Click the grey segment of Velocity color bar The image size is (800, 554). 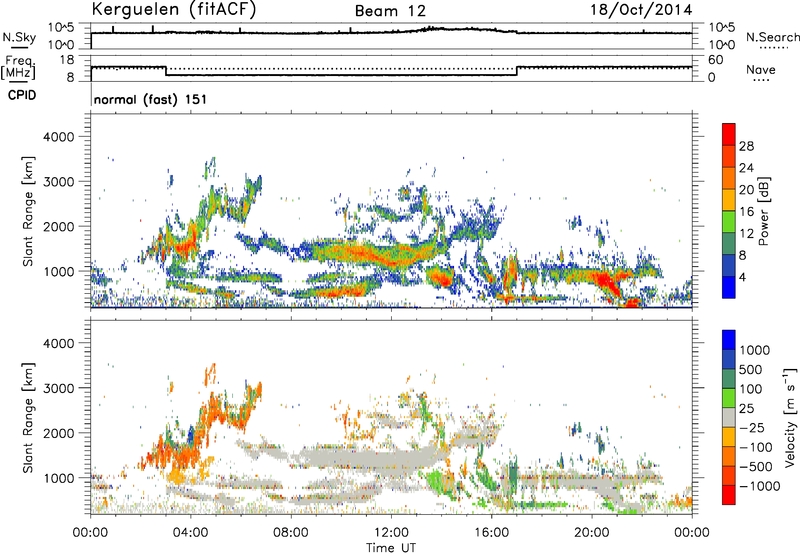pos(729,417)
